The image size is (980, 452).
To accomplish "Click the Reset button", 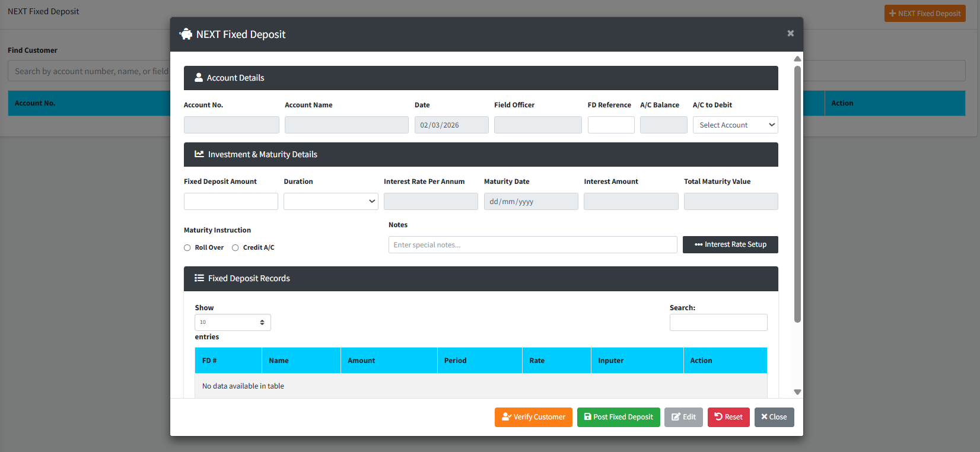I will click(728, 417).
